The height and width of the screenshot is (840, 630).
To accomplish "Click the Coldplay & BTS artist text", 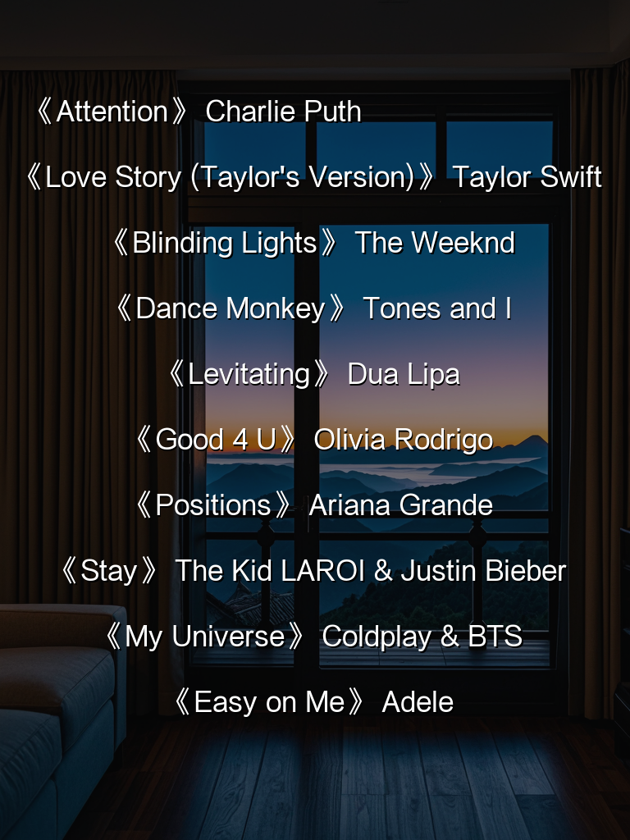I will pyautogui.click(x=422, y=637).
